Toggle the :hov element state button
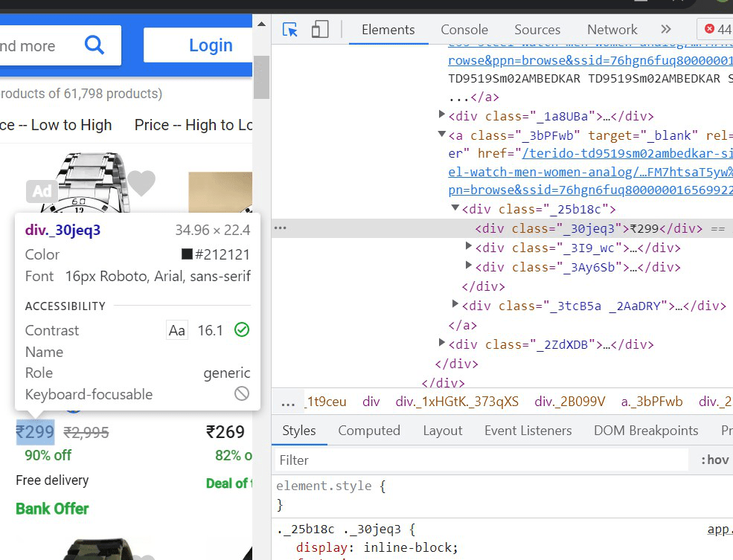 714,460
